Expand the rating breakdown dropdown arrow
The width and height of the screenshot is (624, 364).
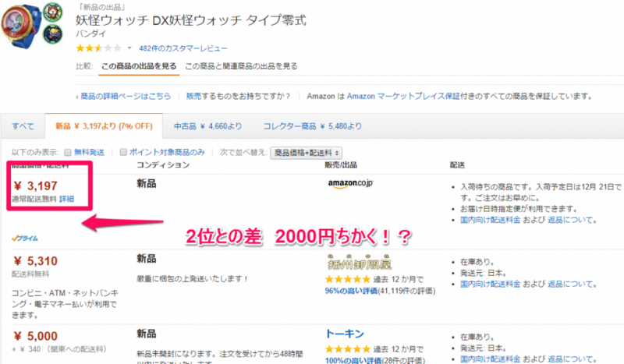[x=129, y=48]
